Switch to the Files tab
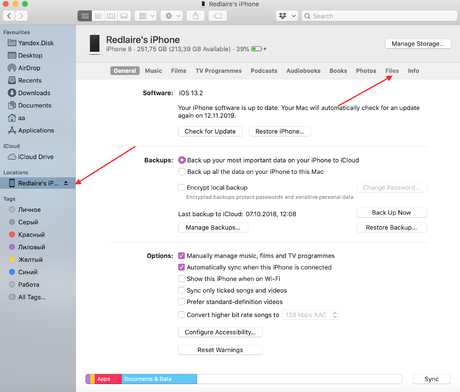460x392 pixels. click(x=392, y=71)
